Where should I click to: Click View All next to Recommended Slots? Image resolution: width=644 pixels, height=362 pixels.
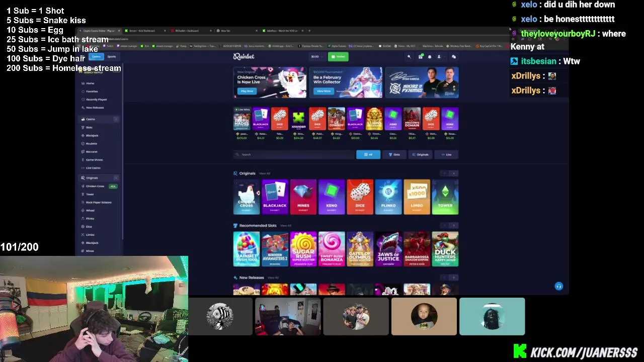(286, 226)
